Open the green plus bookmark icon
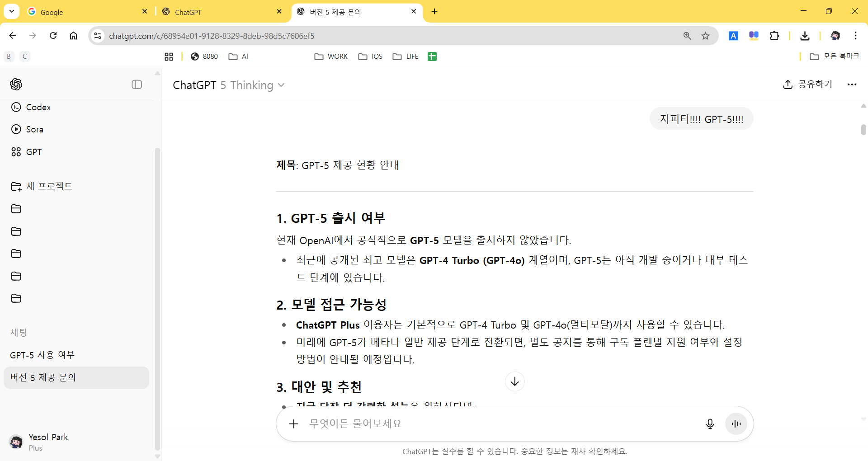 pos(432,56)
